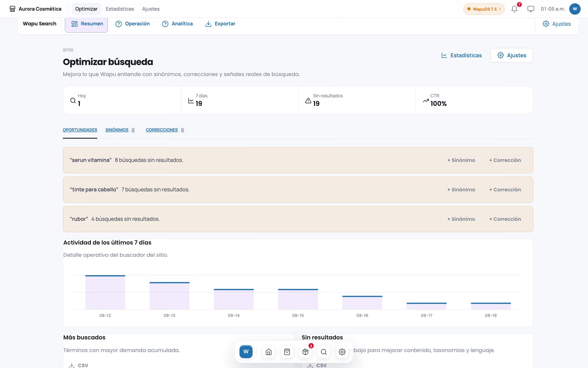This screenshot has width=588, height=368.
Task: Open the Optimizar top menu
Action: [x=86, y=9]
